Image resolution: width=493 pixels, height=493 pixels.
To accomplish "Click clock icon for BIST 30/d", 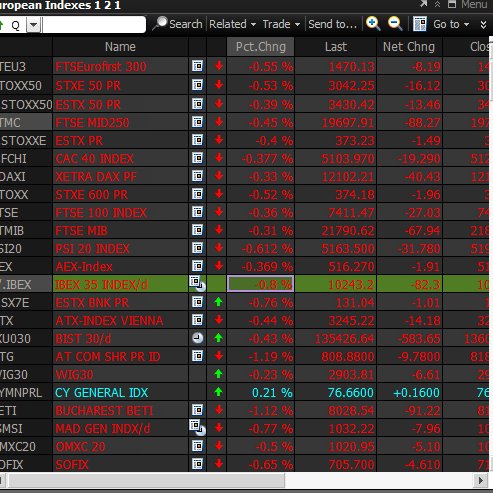I will (198, 338).
